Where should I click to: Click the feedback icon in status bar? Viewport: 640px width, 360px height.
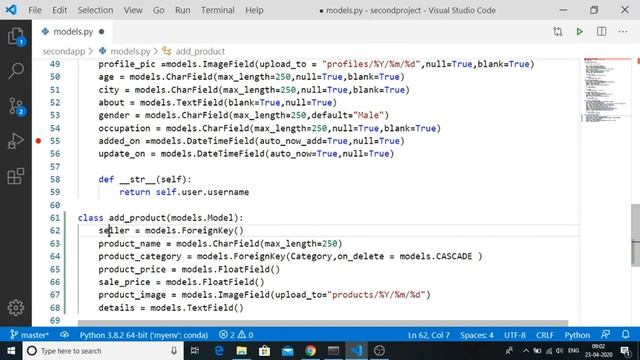point(606,335)
